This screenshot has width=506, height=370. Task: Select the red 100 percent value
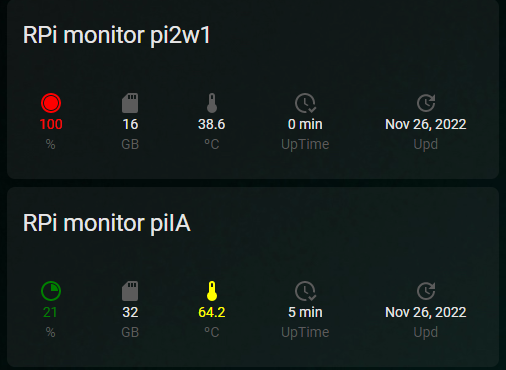tap(51, 124)
